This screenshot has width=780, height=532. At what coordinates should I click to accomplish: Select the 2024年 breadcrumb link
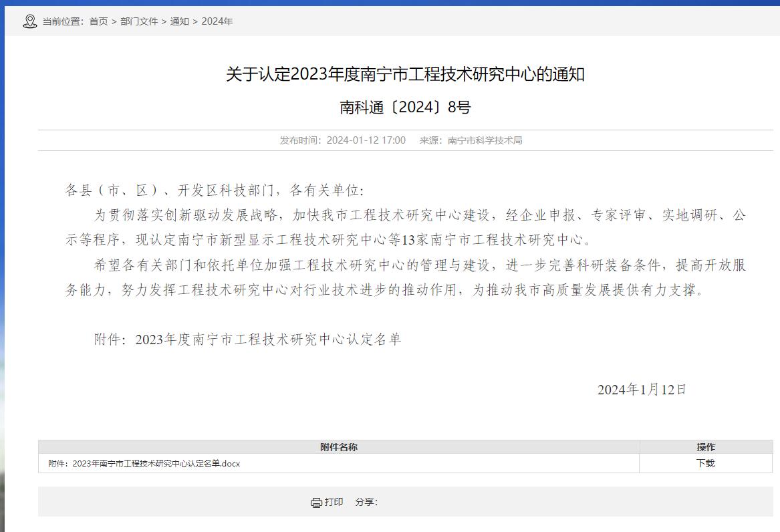[217, 21]
